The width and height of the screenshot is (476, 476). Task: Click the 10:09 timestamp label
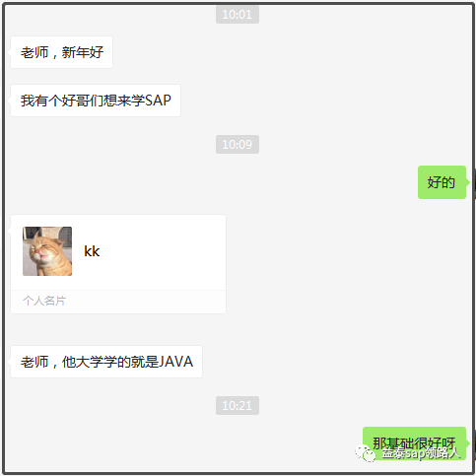pyautogui.click(x=238, y=144)
